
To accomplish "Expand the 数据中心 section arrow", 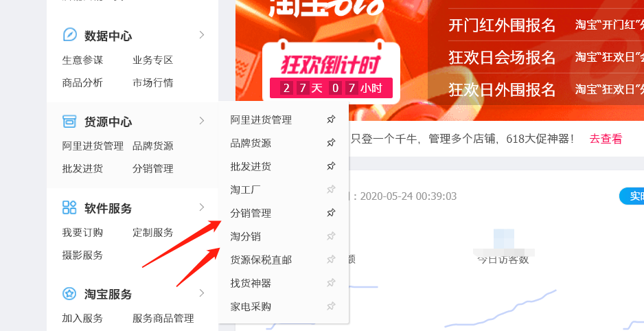I will pyautogui.click(x=202, y=35).
